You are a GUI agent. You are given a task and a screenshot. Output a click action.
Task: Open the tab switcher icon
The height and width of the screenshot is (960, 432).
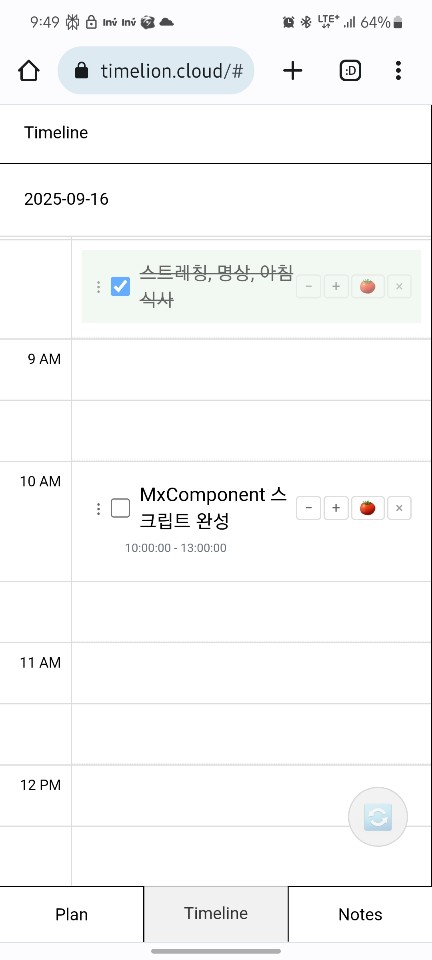[x=350, y=71]
